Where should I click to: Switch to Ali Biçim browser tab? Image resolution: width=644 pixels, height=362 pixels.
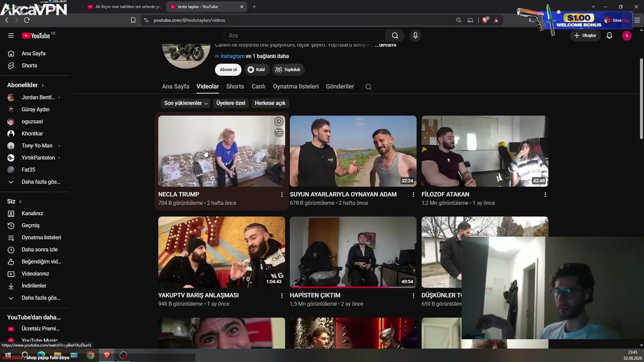click(x=124, y=7)
